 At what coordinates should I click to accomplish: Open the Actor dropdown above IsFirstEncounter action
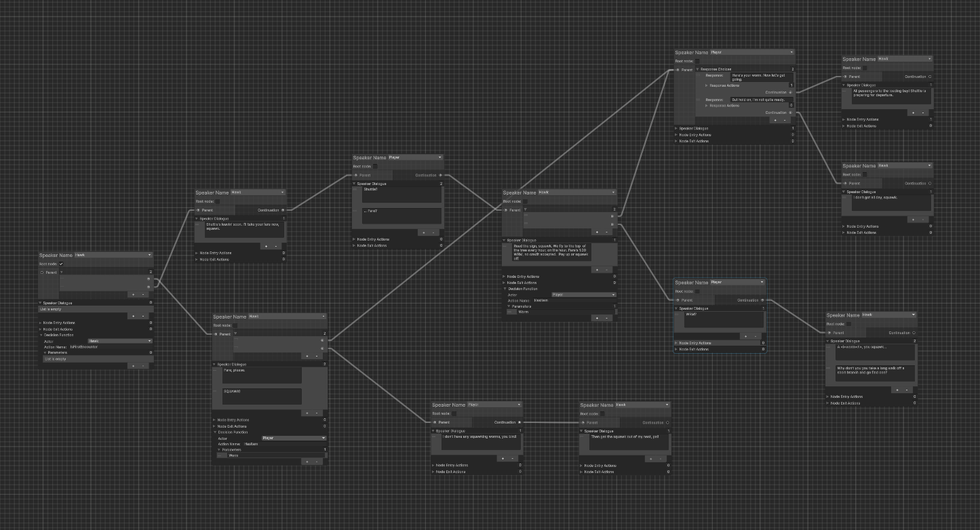click(120, 341)
